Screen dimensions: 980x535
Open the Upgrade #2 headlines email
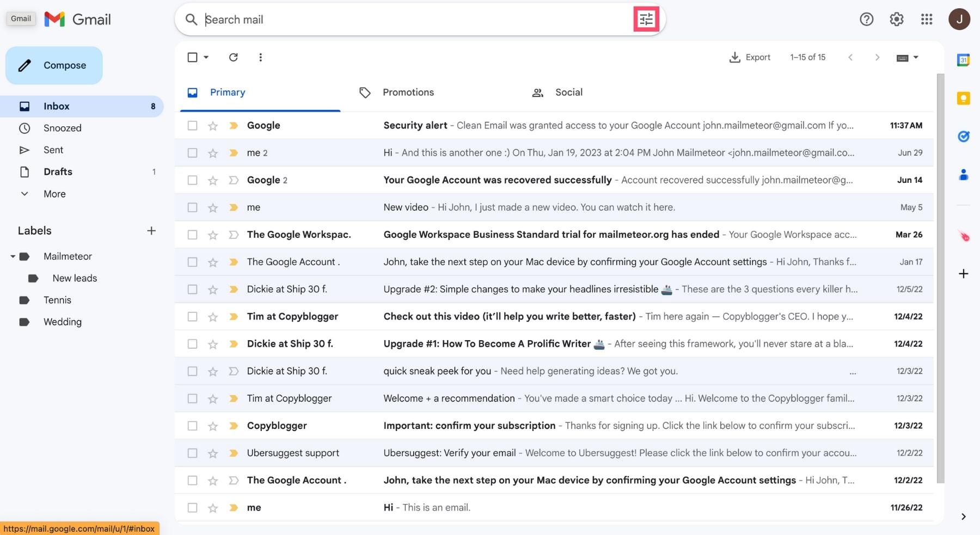pyautogui.click(x=554, y=289)
